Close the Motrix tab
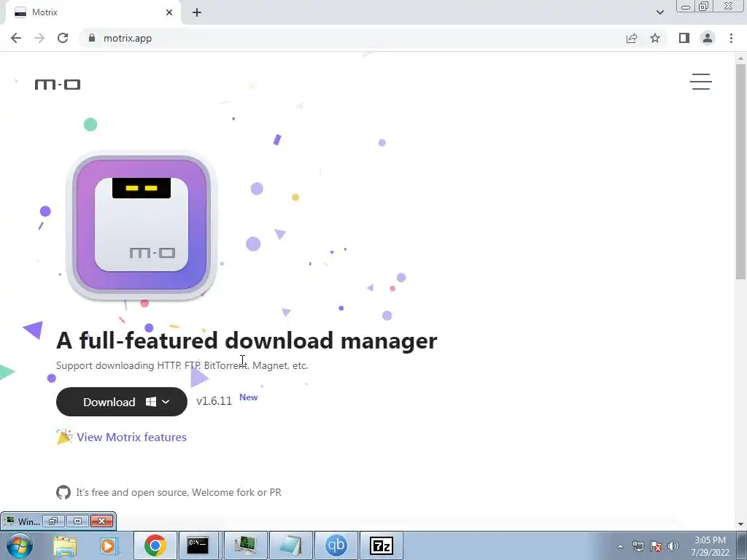This screenshot has height=560, width=747. (169, 12)
